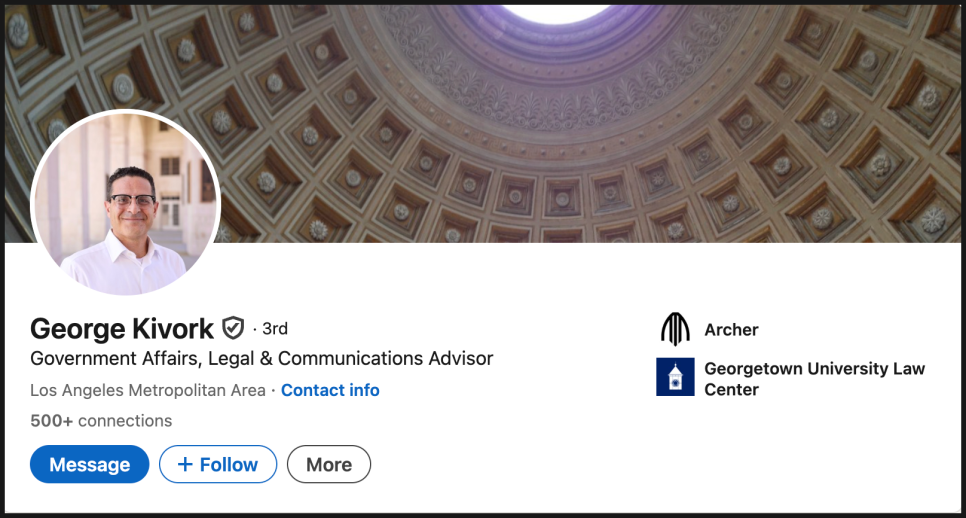Image resolution: width=966 pixels, height=518 pixels.
Task: Click the face in the profile picture
Action: [132, 199]
